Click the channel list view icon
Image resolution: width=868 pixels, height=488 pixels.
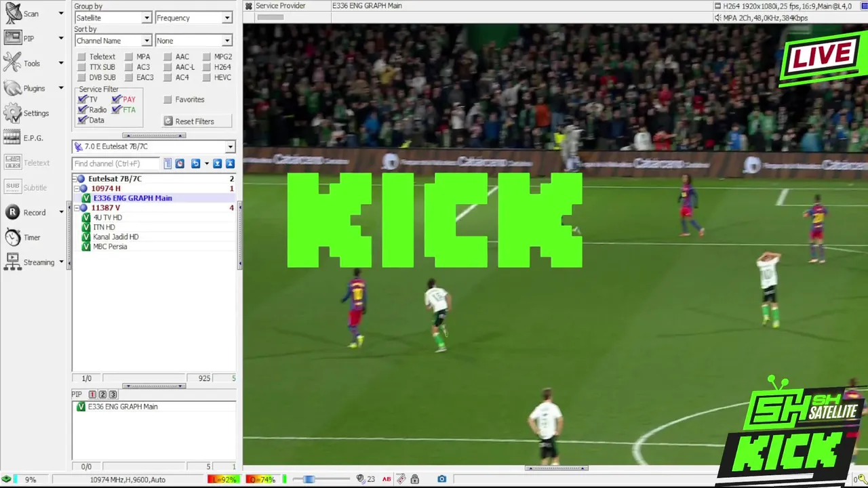coord(167,163)
